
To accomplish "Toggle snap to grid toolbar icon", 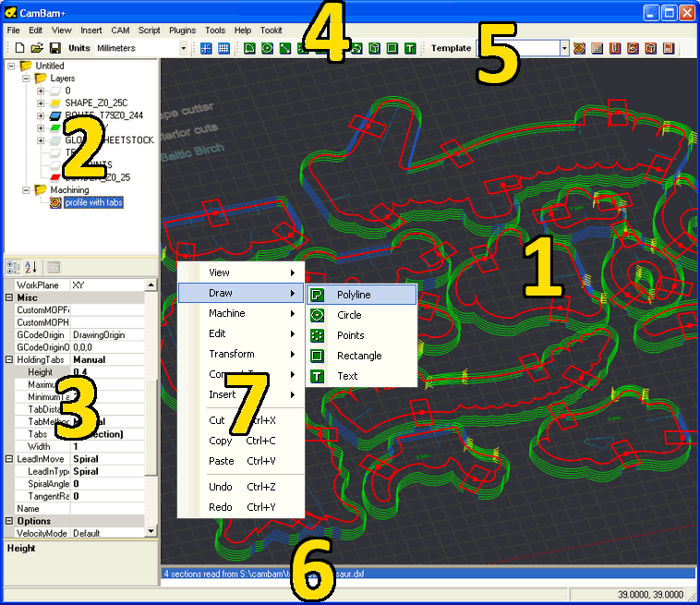I will coord(206,48).
